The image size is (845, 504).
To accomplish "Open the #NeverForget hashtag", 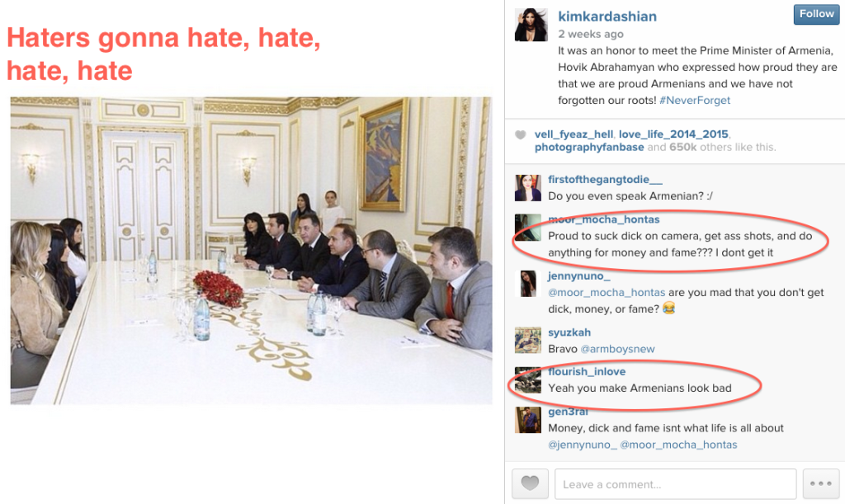I will [695, 101].
